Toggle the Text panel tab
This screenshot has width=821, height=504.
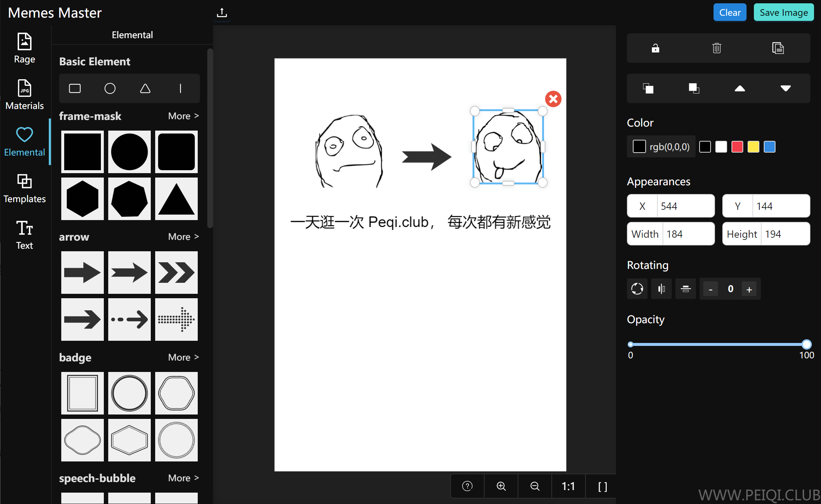click(25, 234)
